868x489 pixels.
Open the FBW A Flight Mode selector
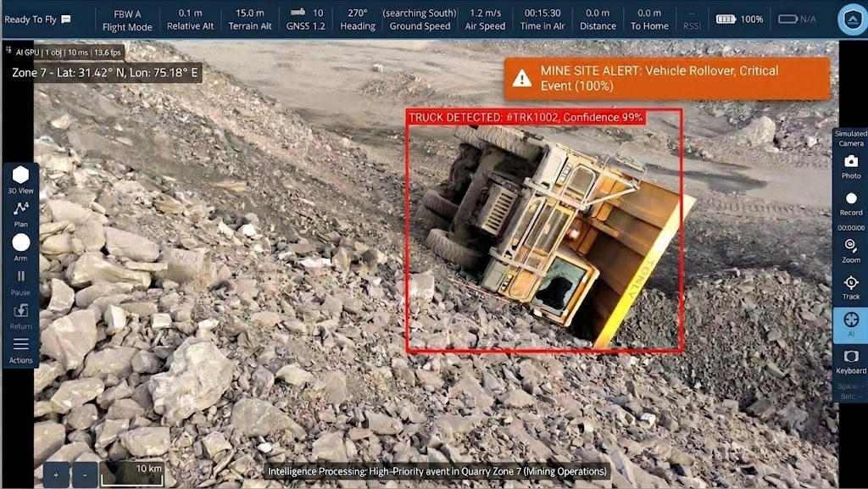pos(127,19)
